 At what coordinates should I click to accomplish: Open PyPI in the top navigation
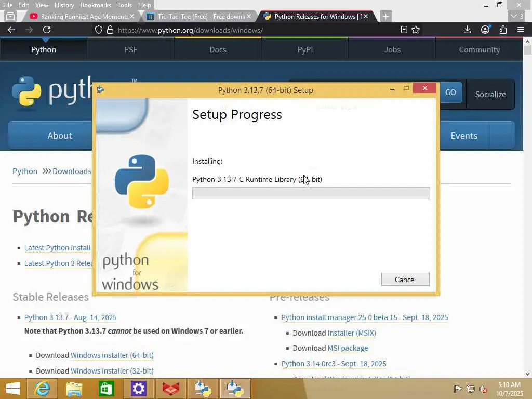305,50
